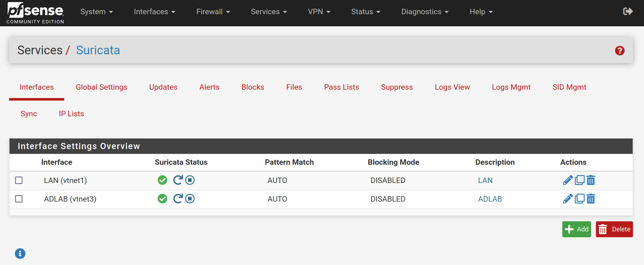Open the Alerts tab
Image resolution: width=644 pixels, height=265 pixels.
pyautogui.click(x=209, y=87)
